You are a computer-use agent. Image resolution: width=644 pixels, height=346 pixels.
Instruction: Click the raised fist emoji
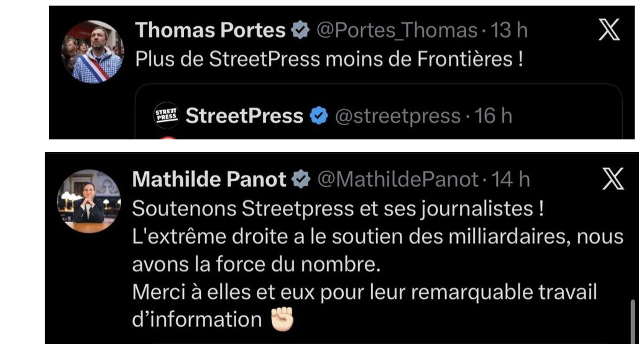tap(282, 319)
